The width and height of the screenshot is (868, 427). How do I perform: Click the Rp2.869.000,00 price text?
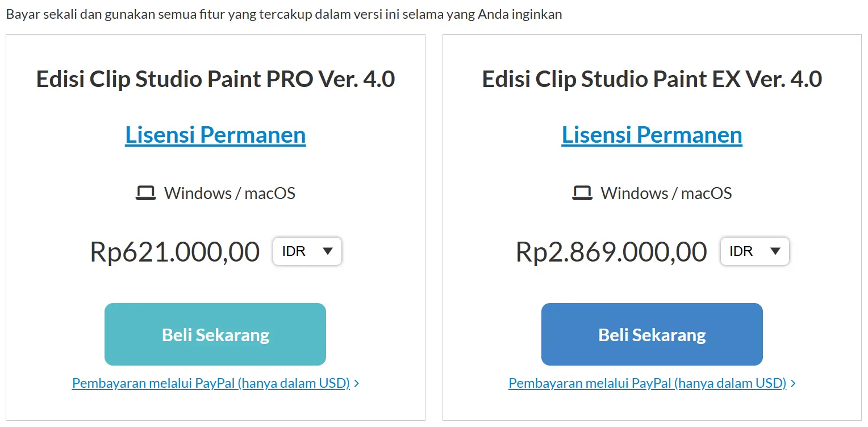click(x=611, y=252)
